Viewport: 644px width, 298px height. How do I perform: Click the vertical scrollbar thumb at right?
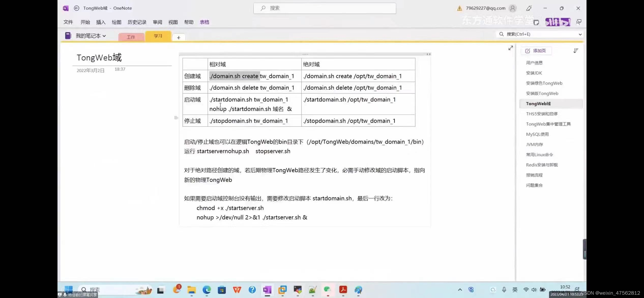tap(584, 249)
